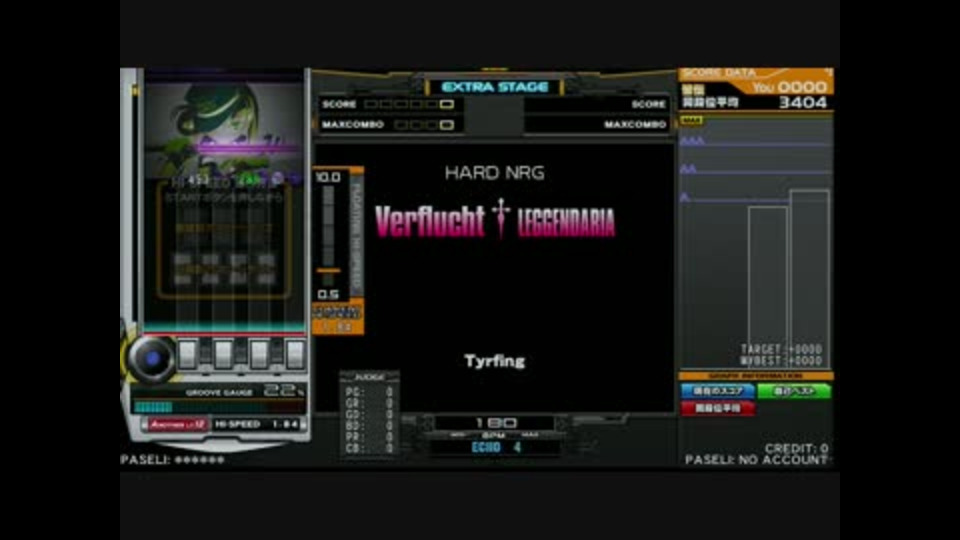
Task: Click the orange GRAPH INFORMATION bar
Action: [756, 376]
